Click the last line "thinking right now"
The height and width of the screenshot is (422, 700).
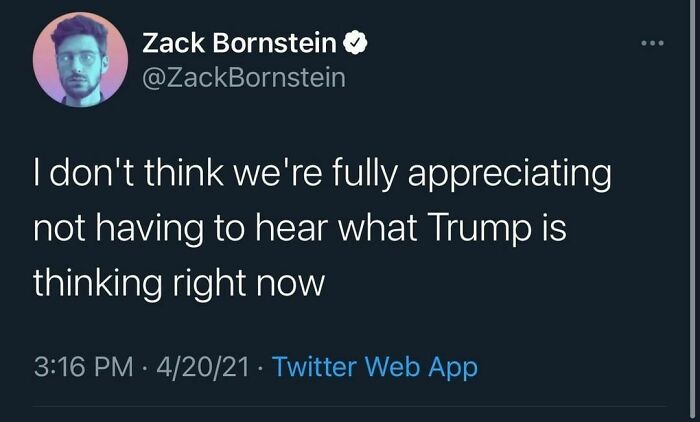(x=179, y=284)
